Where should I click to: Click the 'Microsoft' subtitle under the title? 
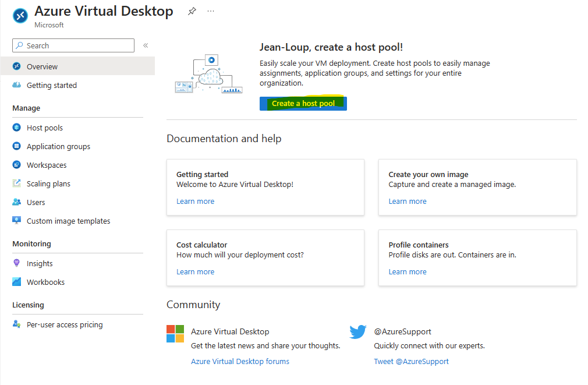pyautogui.click(x=49, y=25)
